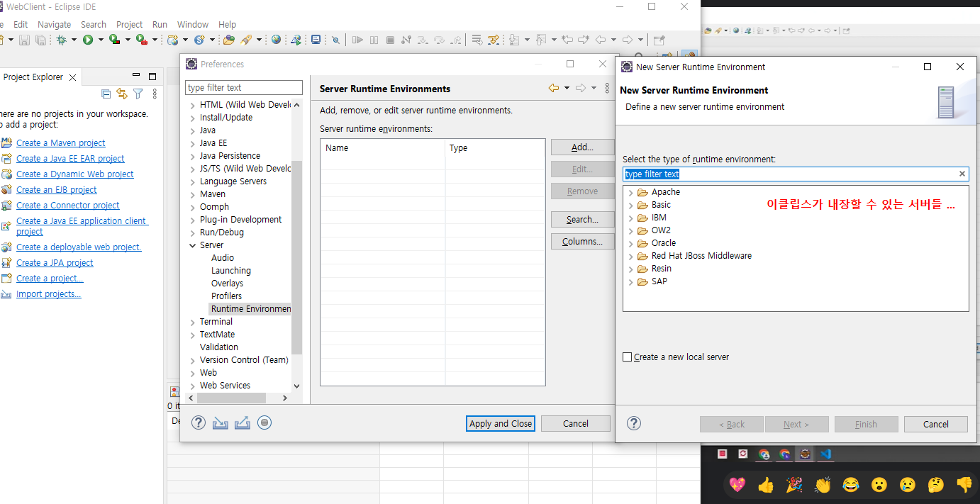
Task: Click Preferences type filter text field
Action: coord(244,87)
